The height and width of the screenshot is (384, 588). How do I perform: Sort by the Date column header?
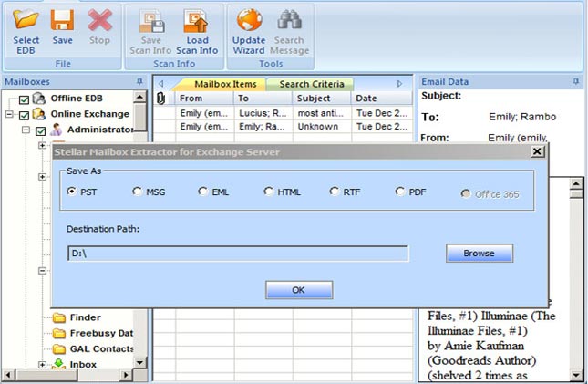coord(381,99)
